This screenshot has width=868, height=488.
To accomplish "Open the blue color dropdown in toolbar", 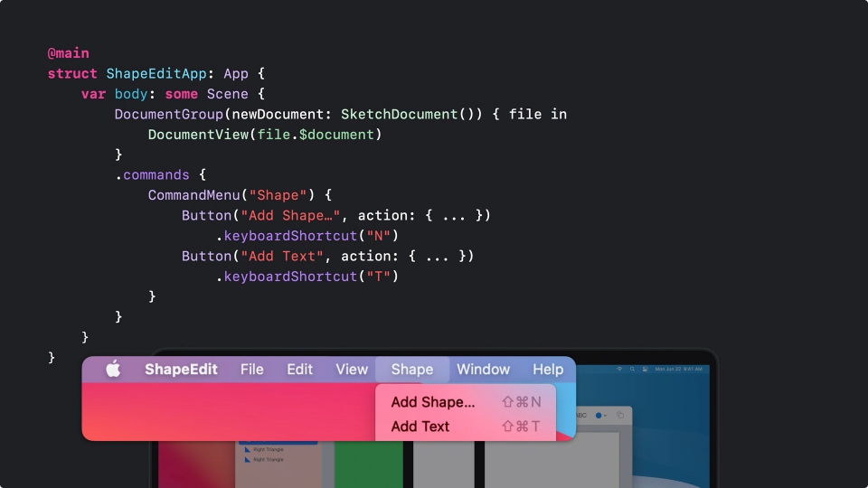I will pos(600,415).
